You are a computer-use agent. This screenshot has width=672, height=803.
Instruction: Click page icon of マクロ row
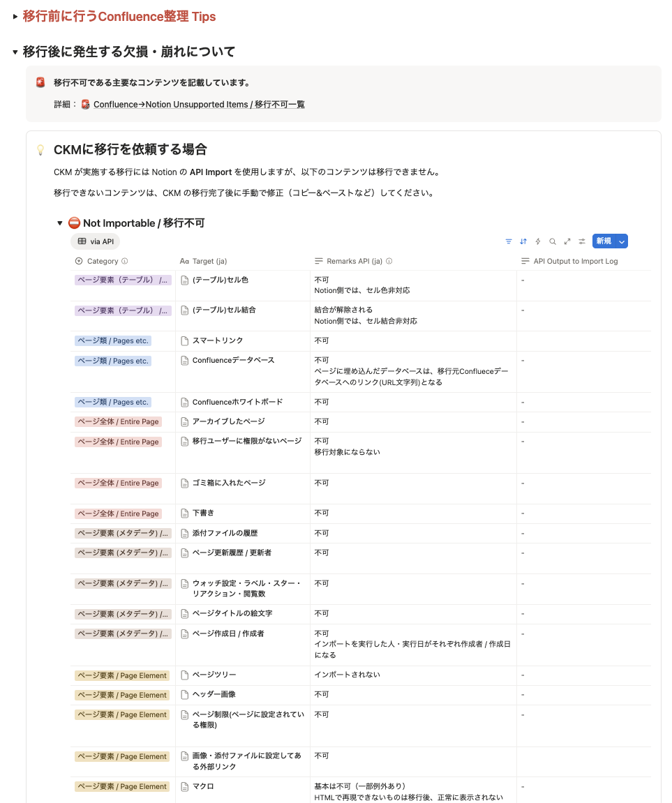[185, 787]
